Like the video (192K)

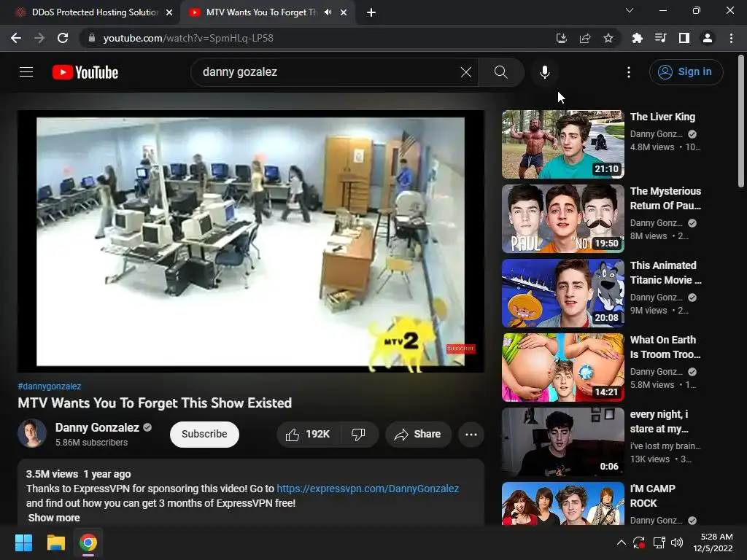coord(308,435)
